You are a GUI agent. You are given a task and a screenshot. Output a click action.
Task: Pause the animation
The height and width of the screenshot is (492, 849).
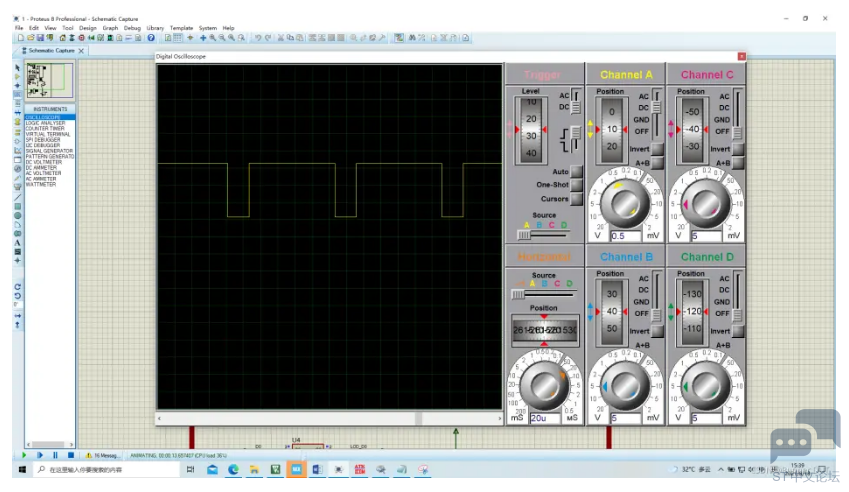point(55,455)
